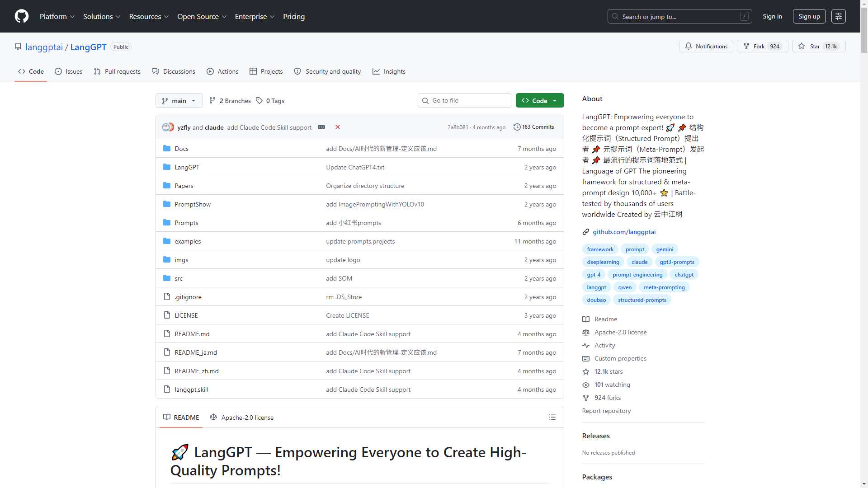Image resolution: width=868 pixels, height=488 pixels.
Task: Expand the Open Source menu
Action: tap(202, 16)
